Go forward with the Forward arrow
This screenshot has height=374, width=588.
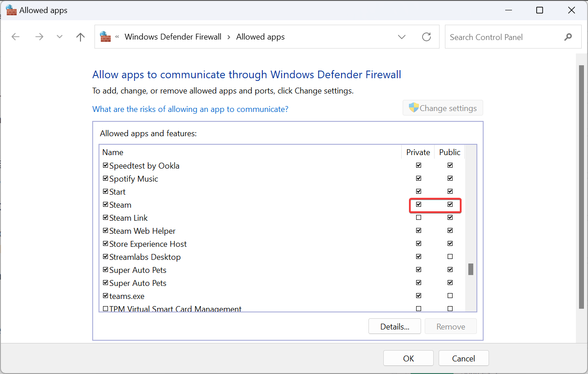40,37
